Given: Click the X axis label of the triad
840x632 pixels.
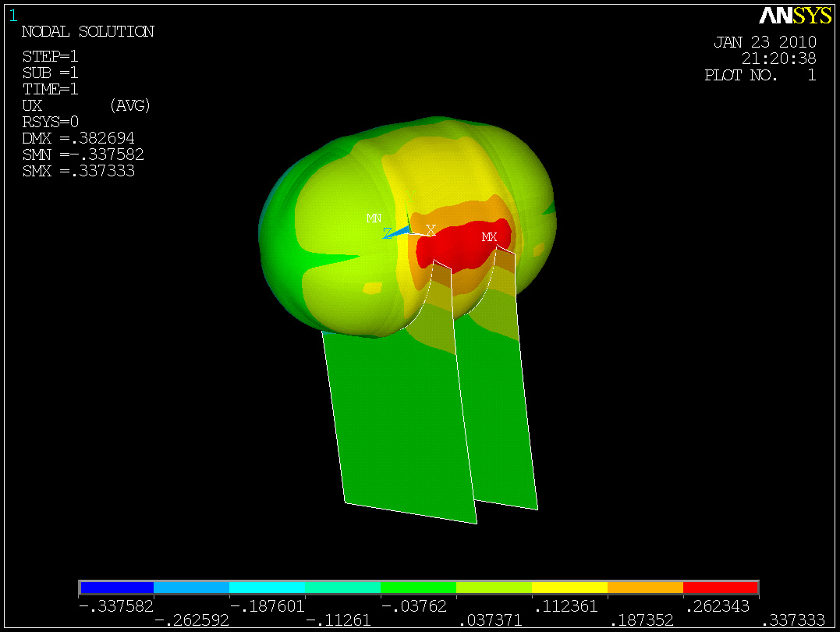Looking at the screenshot, I should point(431,230).
